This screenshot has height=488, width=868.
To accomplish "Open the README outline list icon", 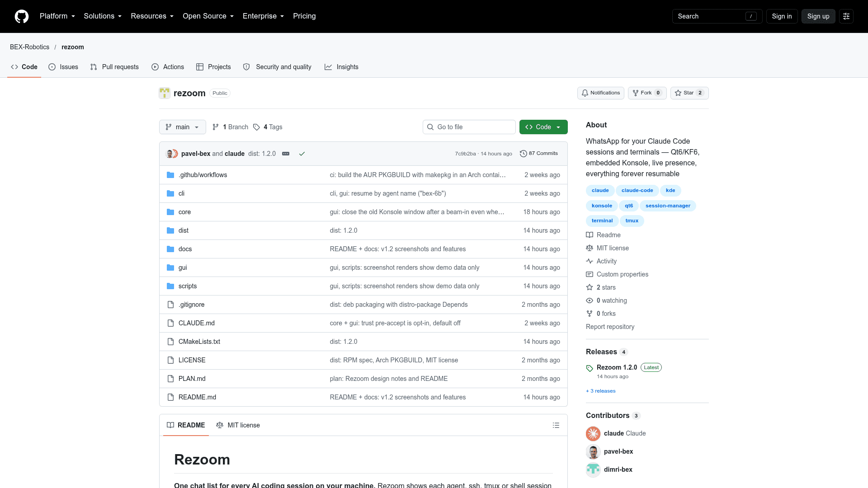I will tap(556, 425).
